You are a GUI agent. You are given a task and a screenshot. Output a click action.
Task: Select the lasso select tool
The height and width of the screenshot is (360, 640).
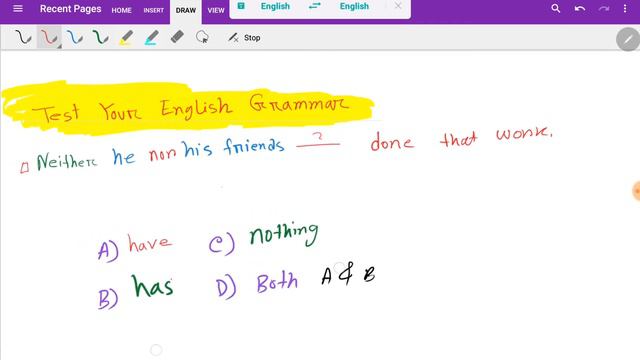pyautogui.click(x=202, y=37)
